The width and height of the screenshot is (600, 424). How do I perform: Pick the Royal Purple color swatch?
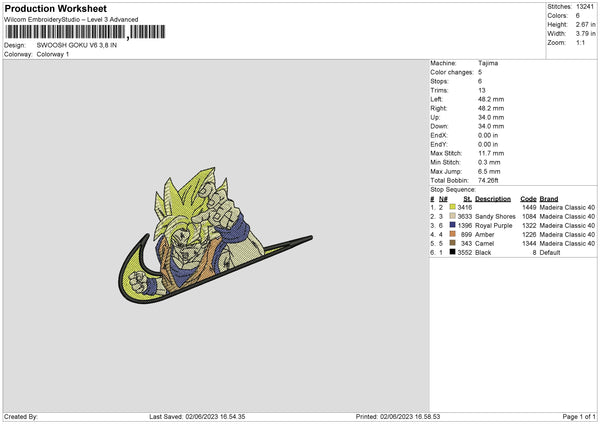(x=453, y=225)
